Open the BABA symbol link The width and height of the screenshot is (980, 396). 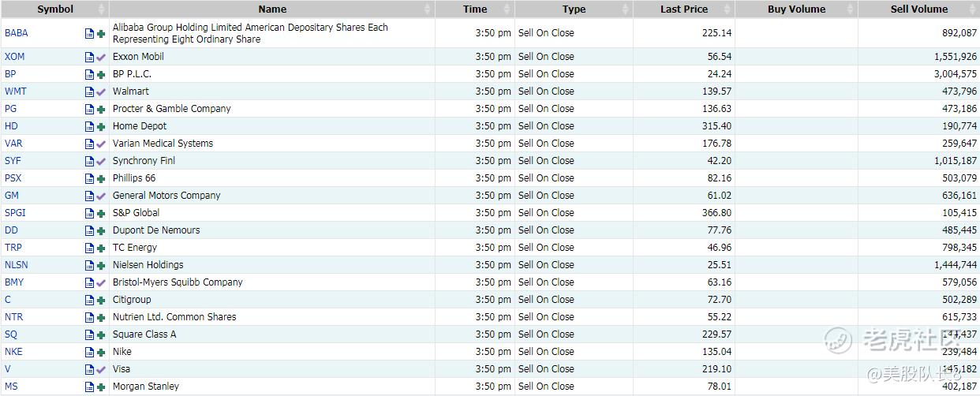[x=16, y=33]
